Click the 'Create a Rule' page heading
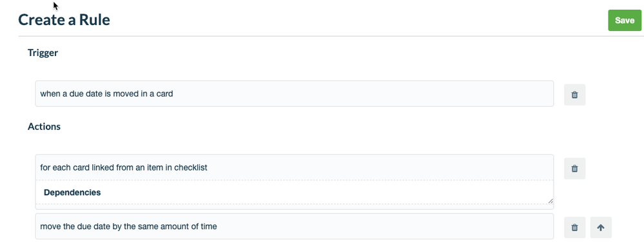 pyautogui.click(x=64, y=20)
